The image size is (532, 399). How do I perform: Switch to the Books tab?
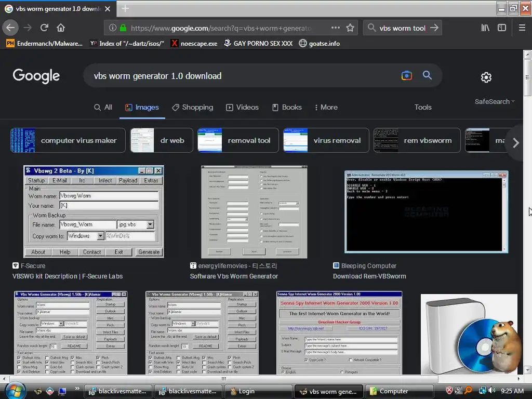pyautogui.click(x=287, y=107)
